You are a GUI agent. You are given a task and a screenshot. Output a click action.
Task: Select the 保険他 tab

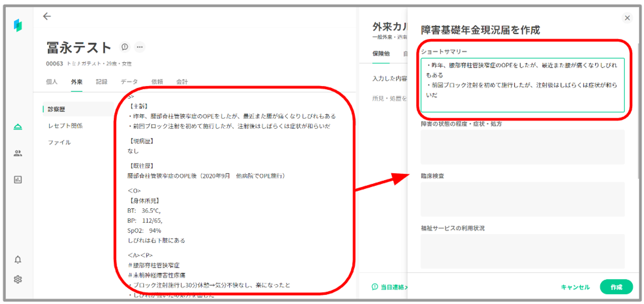pos(381,53)
